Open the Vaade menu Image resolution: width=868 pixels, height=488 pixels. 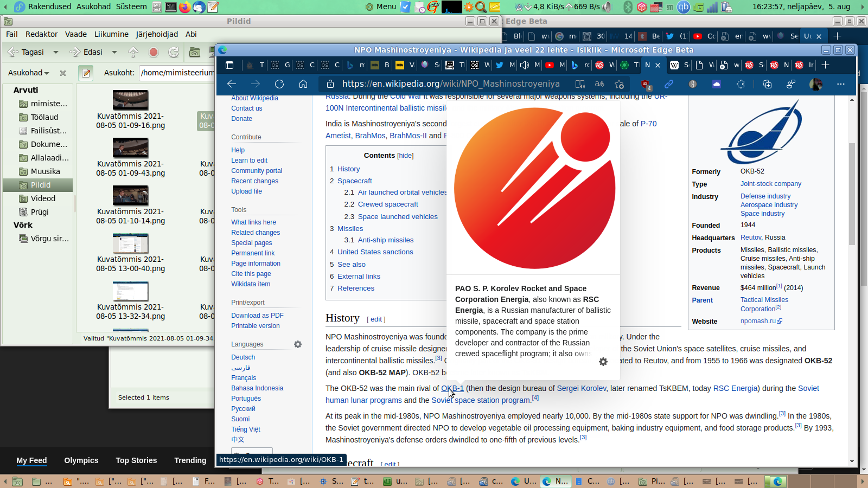pyautogui.click(x=76, y=34)
